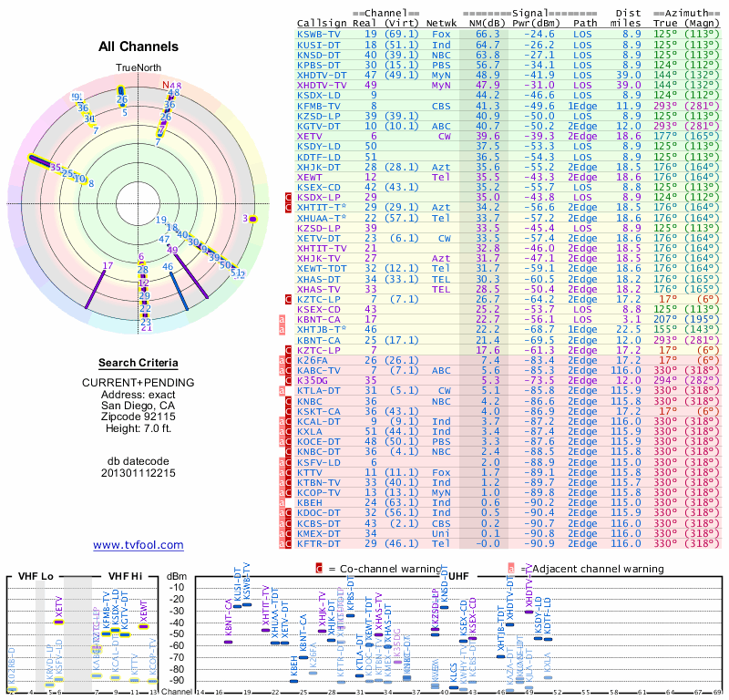
Task: Click the pink adjacent channel legend icon
Action: (x=511, y=569)
